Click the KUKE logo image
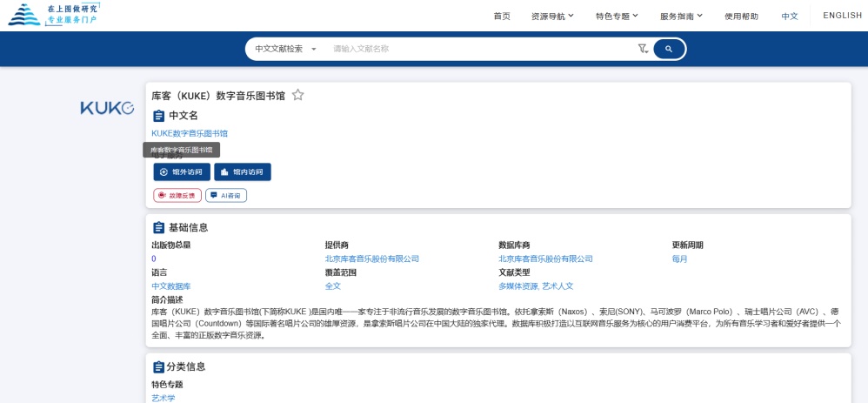 click(107, 108)
